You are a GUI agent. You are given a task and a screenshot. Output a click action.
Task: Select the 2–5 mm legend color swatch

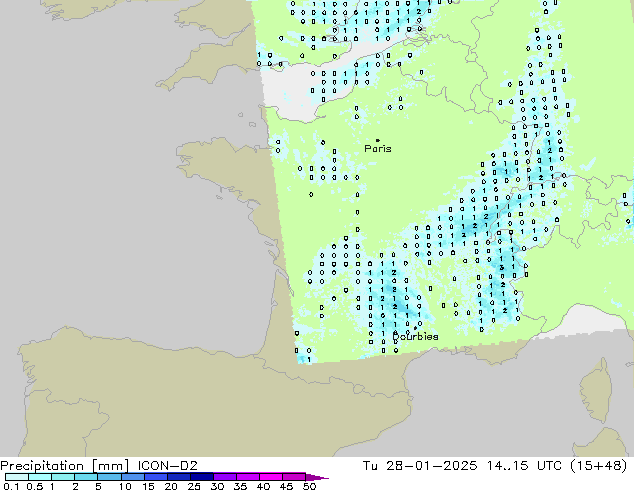86,477
